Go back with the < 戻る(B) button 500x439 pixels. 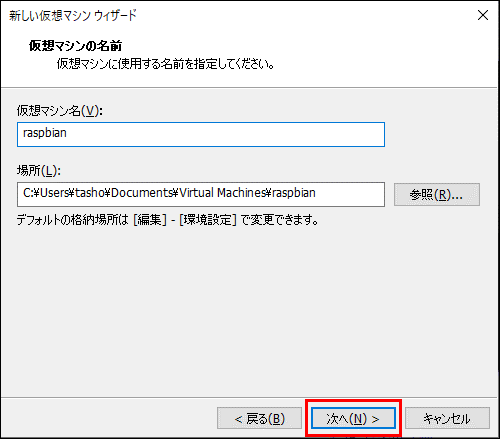point(259,418)
